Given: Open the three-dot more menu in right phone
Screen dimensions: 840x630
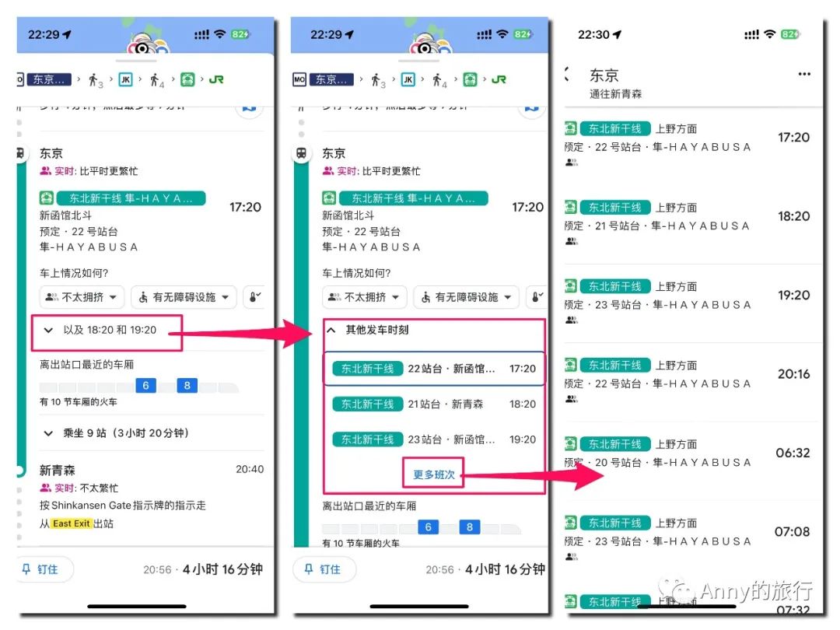Looking at the screenshot, I should click(804, 74).
